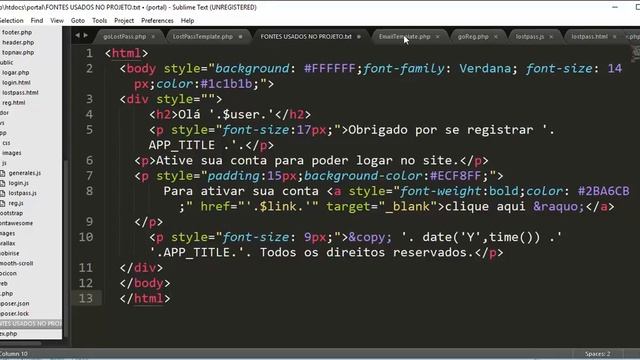Open the EmailTemplate.php tab

(404, 37)
